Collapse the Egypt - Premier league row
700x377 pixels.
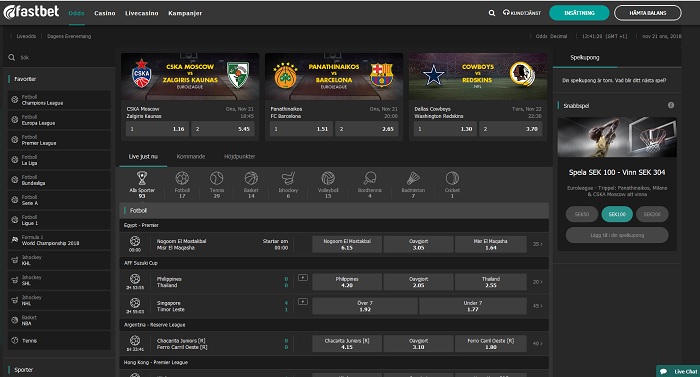[334, 225]
